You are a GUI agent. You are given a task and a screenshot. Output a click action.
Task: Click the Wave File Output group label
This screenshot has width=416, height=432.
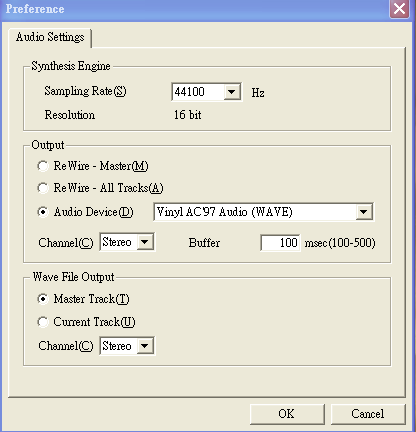[73, 277]
